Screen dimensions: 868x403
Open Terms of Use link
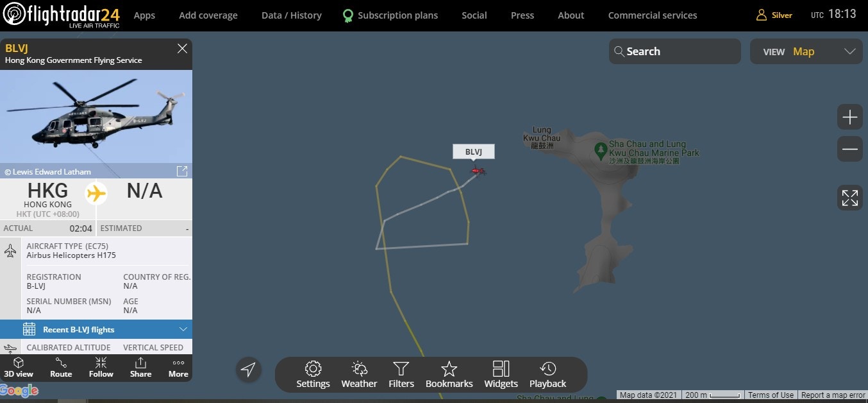click(771, 395)
